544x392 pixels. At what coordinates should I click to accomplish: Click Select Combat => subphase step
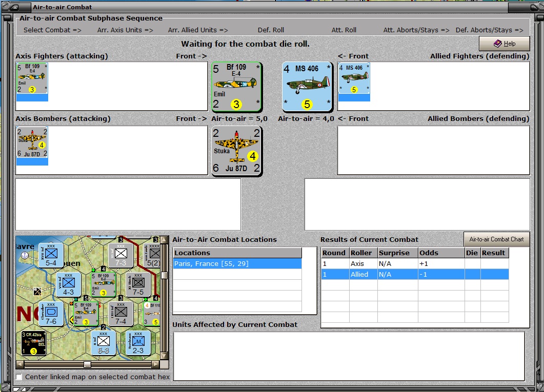click(x=52, y=30)
